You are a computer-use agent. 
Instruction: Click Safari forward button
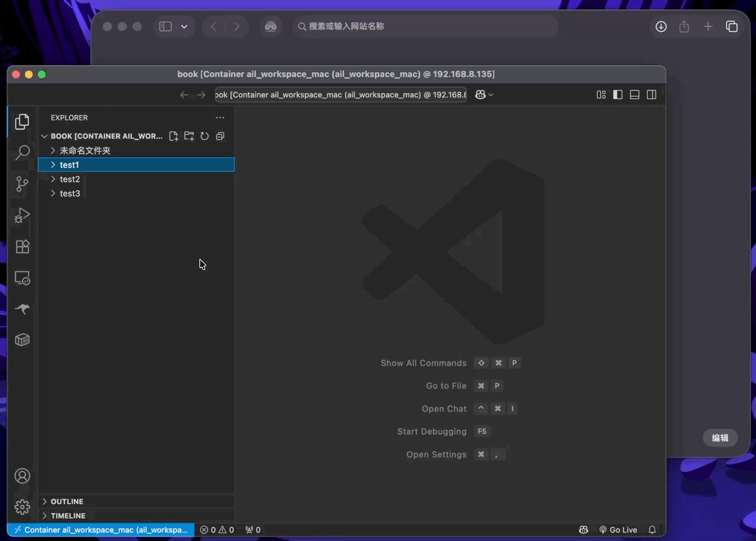[x=237, y=27]
